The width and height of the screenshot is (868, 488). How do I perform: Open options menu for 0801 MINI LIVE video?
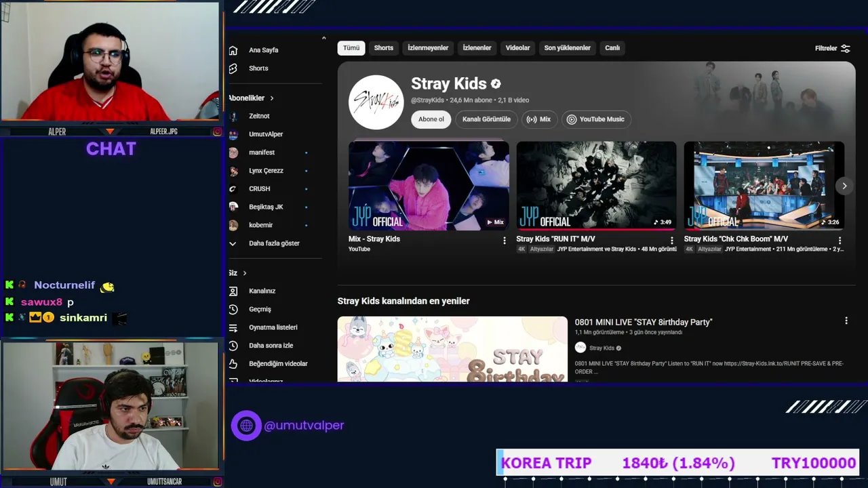coord(846,321)
